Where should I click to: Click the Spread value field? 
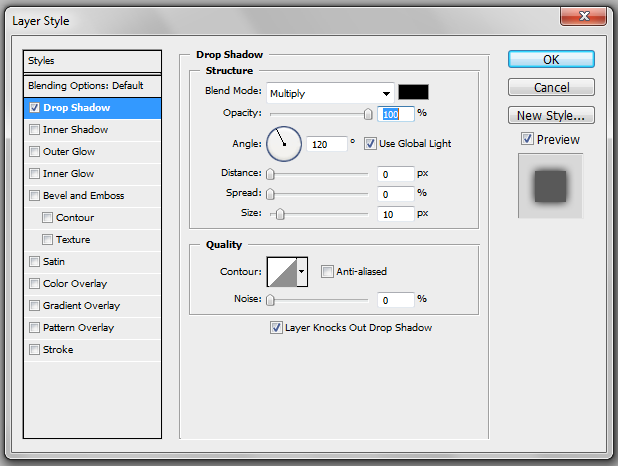pyautogui.click(x=396, y=194)
